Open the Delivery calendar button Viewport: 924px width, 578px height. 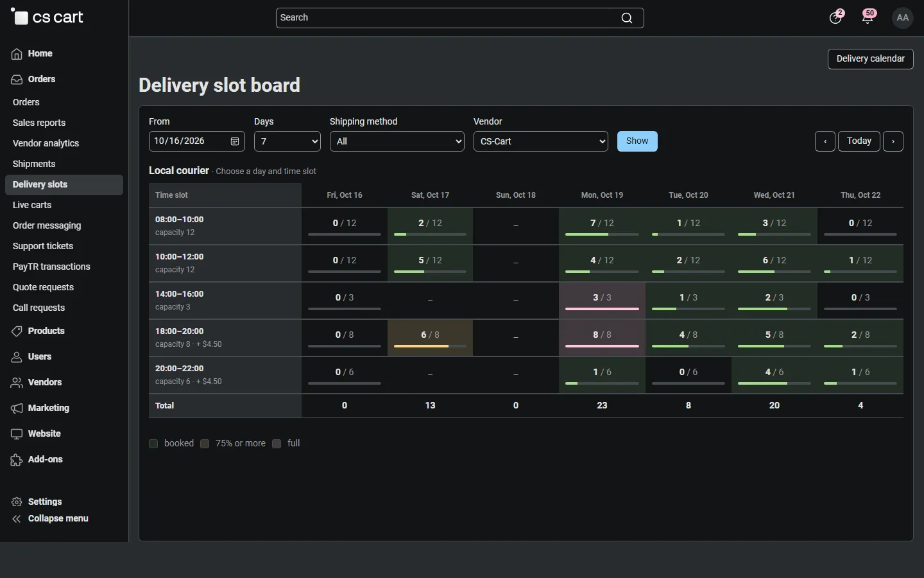[x=871, y=59]
